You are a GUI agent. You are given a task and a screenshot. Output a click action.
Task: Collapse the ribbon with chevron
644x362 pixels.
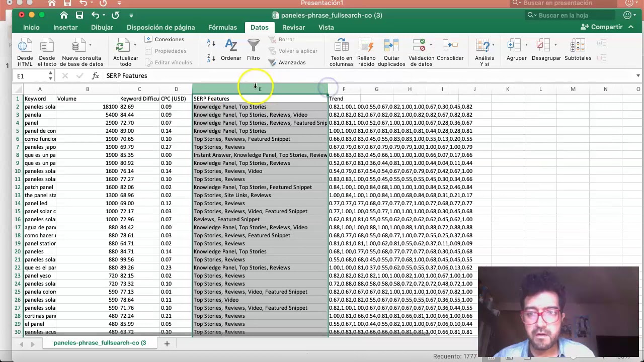pos(631,27)
